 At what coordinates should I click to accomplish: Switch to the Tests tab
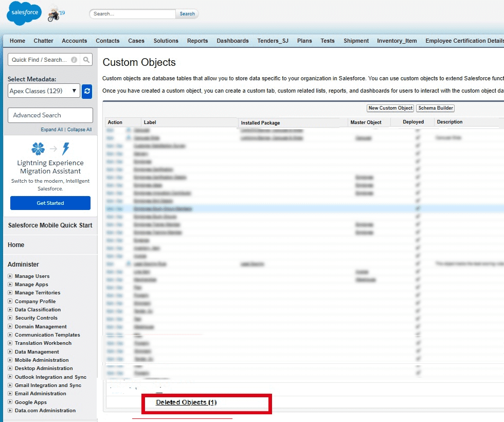click(x=327, y=41)
